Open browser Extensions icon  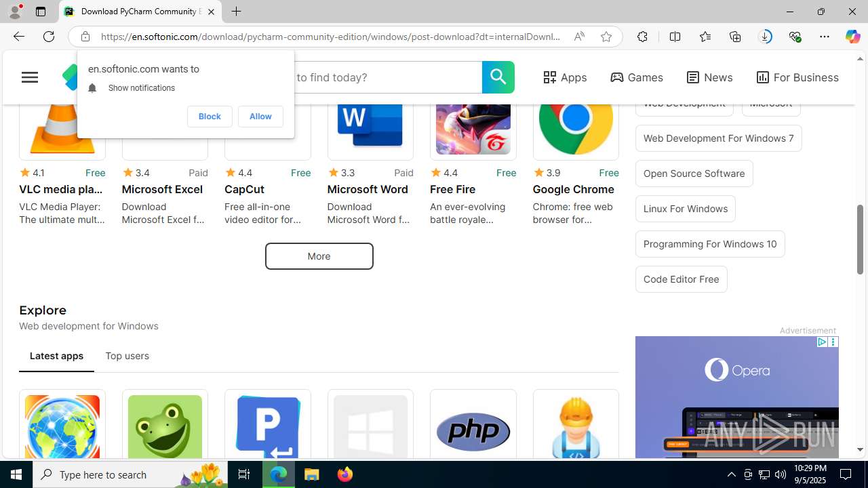tap(642, 37)
